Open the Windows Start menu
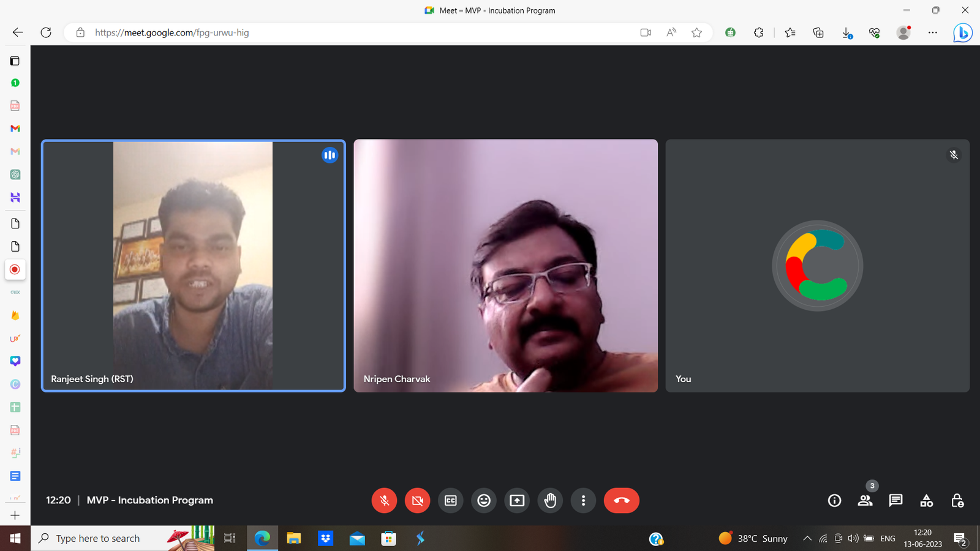Screen dimensions: 980x551 point(15,538)
